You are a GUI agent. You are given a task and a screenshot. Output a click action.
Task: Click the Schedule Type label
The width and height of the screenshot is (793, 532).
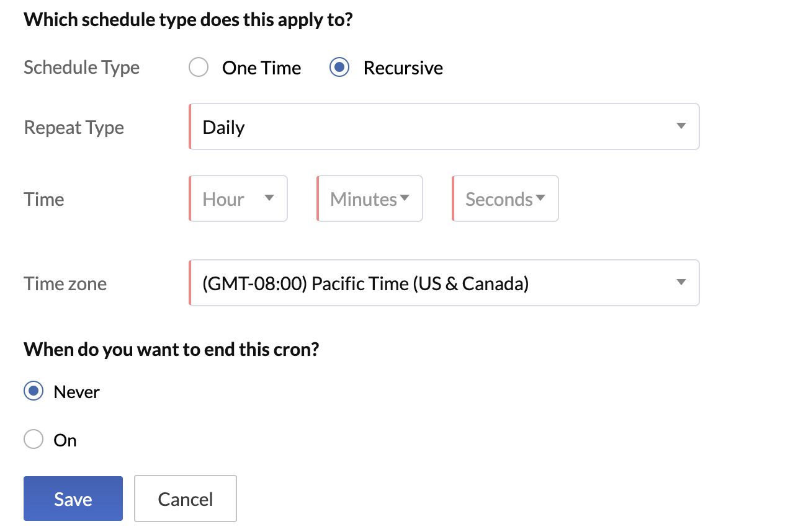coord(81,67)
